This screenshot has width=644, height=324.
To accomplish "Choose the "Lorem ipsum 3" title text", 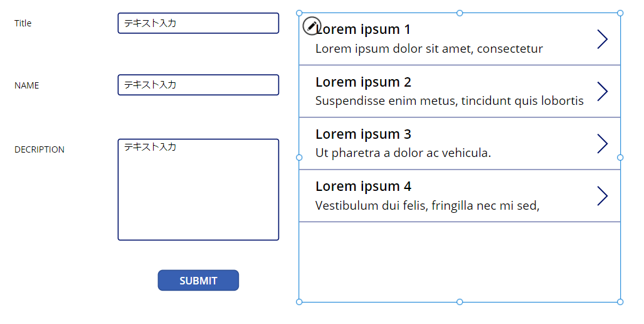I will click(363, 134).
